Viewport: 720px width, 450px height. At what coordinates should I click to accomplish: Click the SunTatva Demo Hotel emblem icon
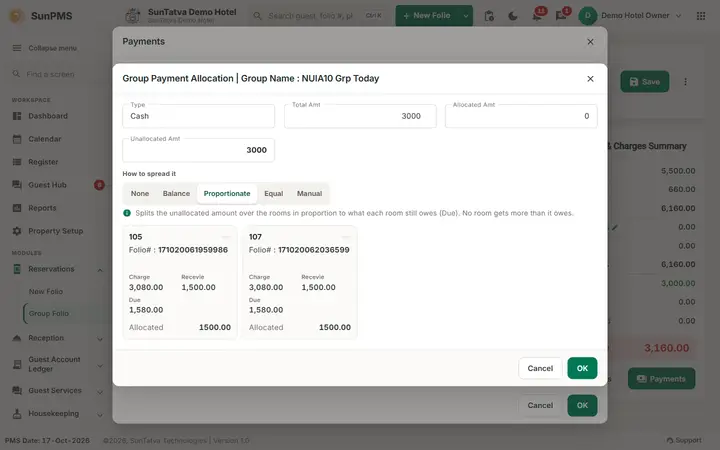tap(133, 16)
